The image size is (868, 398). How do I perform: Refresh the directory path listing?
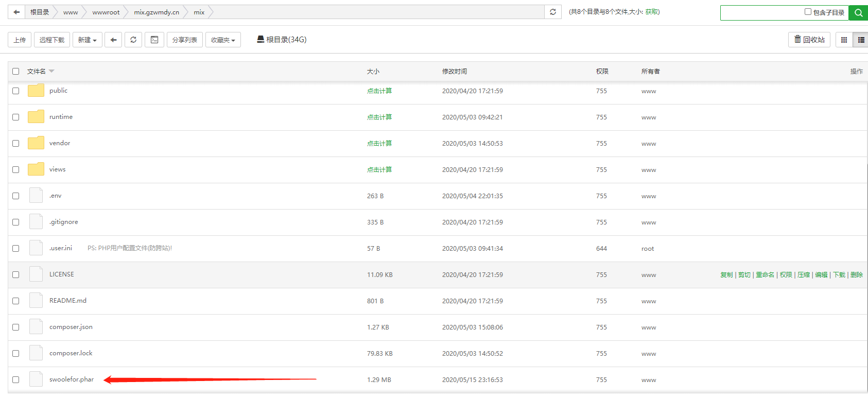point(552,12)
